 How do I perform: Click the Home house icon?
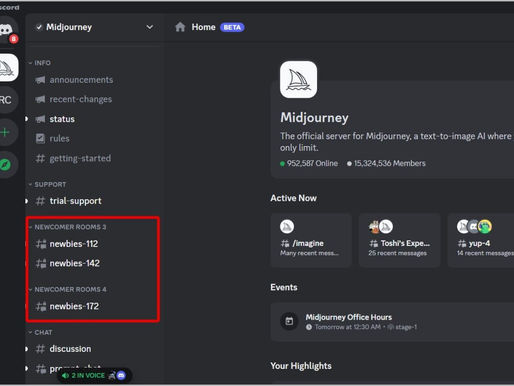(180, 27)
